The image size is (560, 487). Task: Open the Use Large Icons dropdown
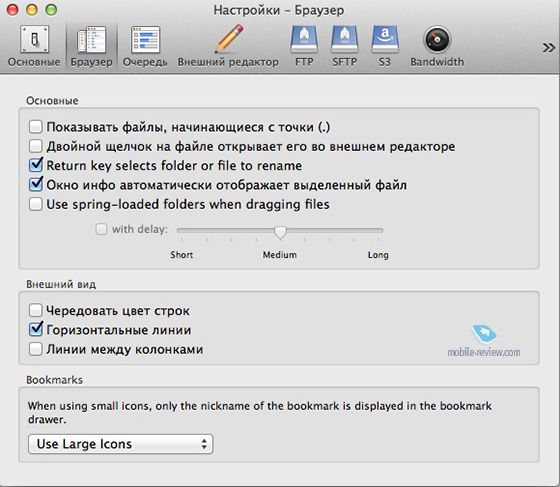coord(121,444)
